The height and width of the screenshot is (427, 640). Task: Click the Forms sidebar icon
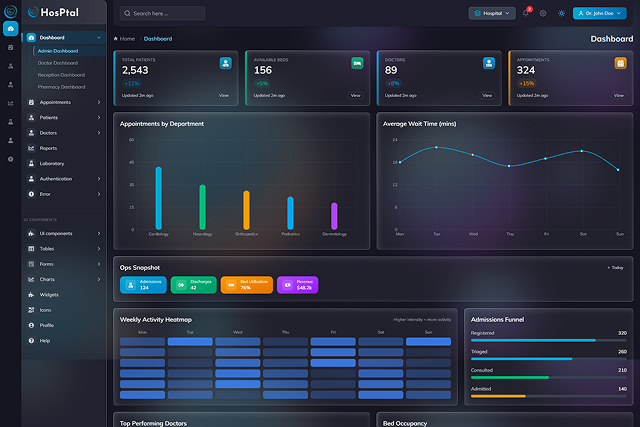[x=31, y=264]
